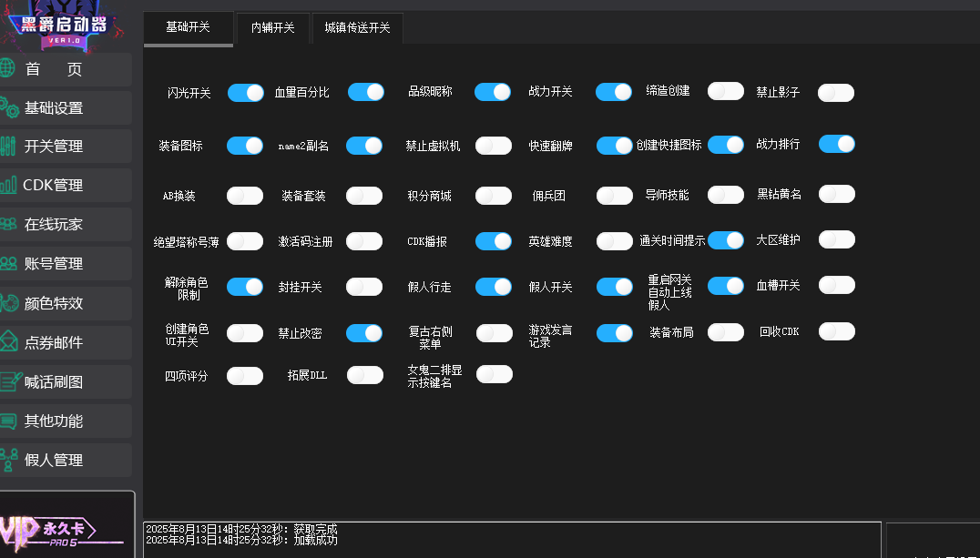Viewport: 980px width, 558px height.
Task: Disable the 闪光开关 toggle
Action: pos(245,93)
